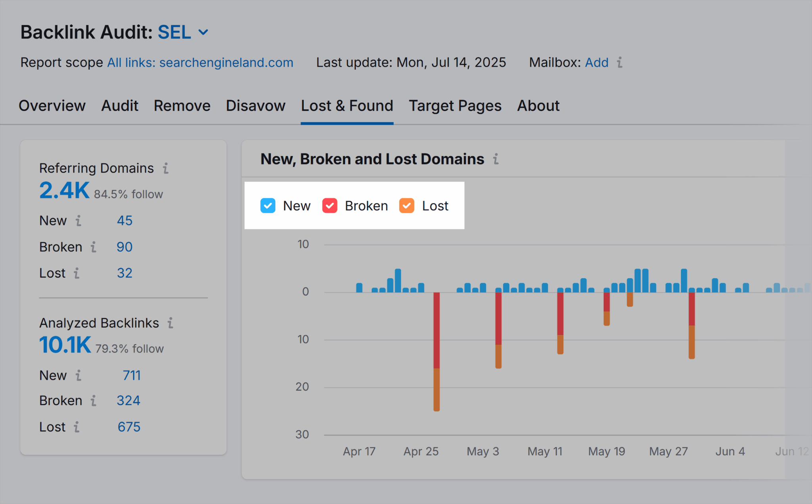This screenshot has width=812, height=504.
Task: Click info icon beside Referring Domains Broken
Action: [x=94, y=247]
